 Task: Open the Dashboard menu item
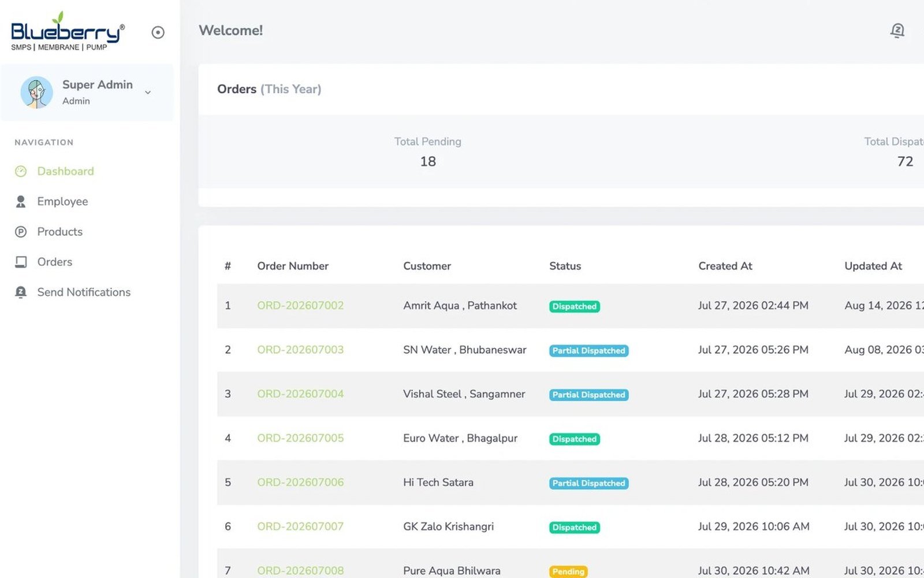(65, 171)
